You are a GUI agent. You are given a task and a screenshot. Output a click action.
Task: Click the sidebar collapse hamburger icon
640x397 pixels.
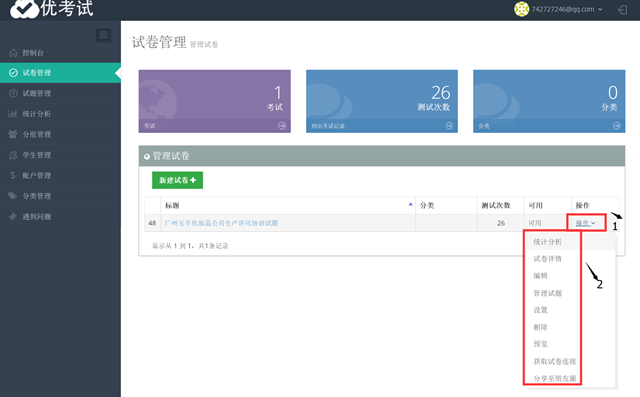[103, 35]
